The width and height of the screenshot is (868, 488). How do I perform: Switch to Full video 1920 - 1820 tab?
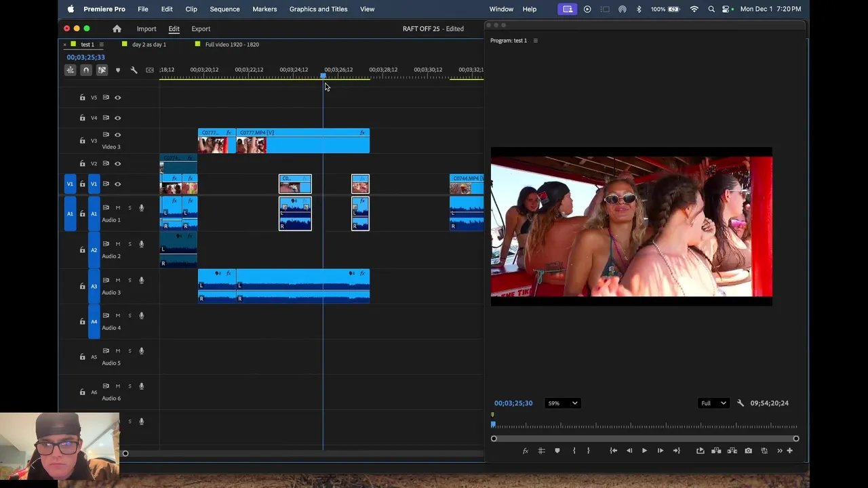click(x=232, y=45)
